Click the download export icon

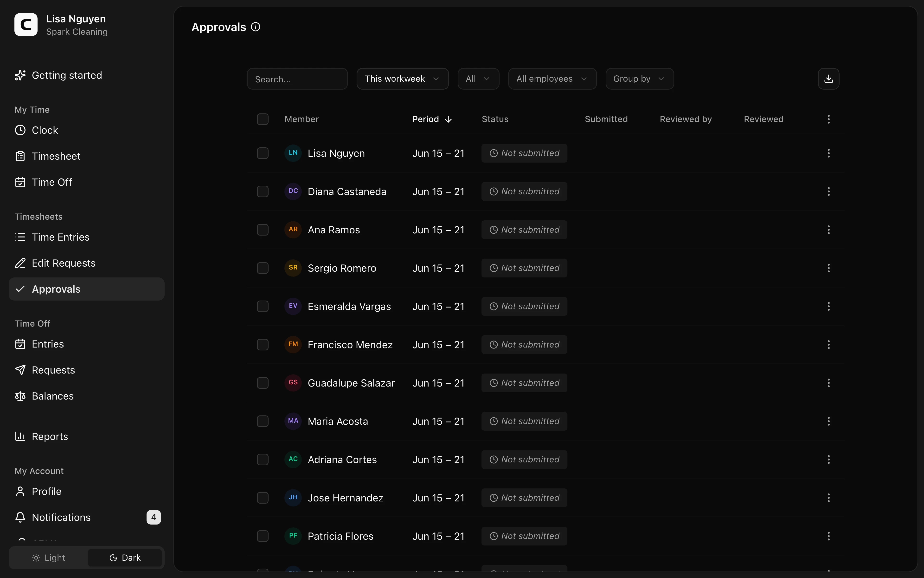pyautogui.click(x=828, y=79)
